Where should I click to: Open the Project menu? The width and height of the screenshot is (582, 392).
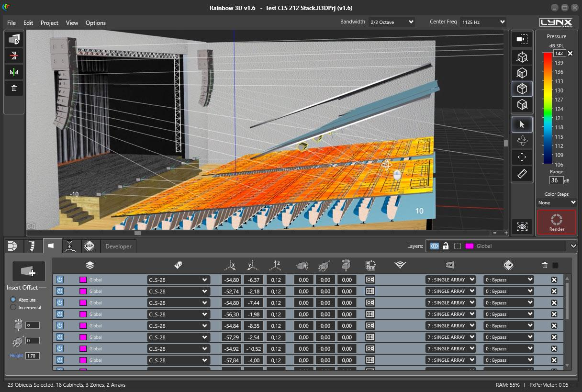[49, 23]
